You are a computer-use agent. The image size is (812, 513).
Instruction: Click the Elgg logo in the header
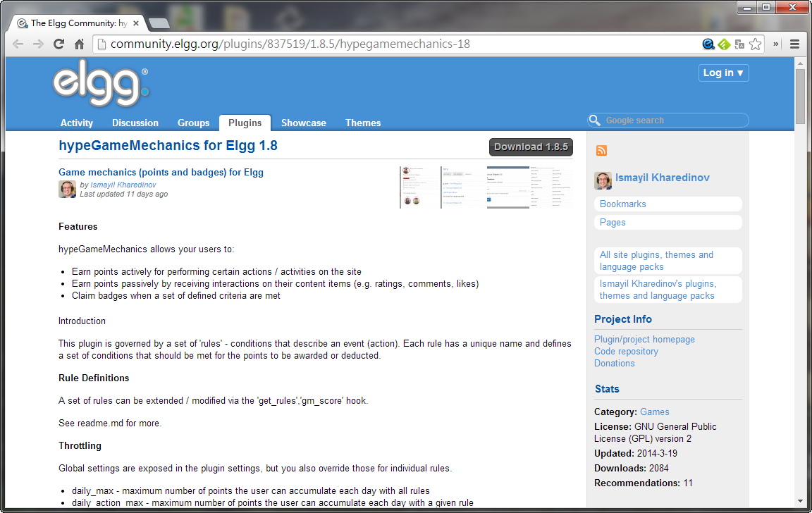click(x=101, y=86)
